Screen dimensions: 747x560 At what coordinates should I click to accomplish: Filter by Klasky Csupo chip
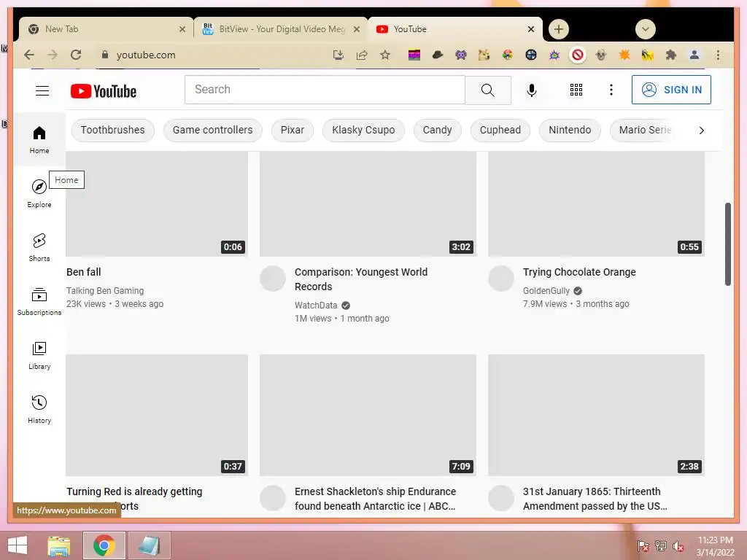click(363, 130)
